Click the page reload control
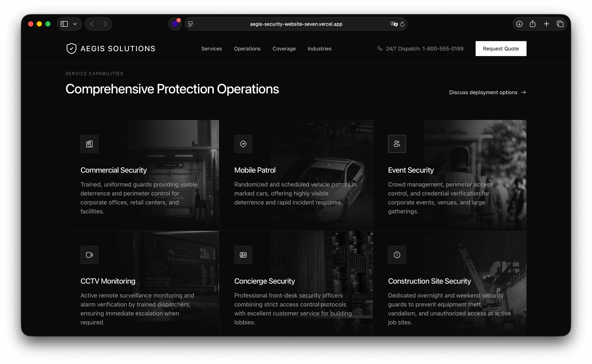This screenshot has width=592, height=364. pos(402,24)
